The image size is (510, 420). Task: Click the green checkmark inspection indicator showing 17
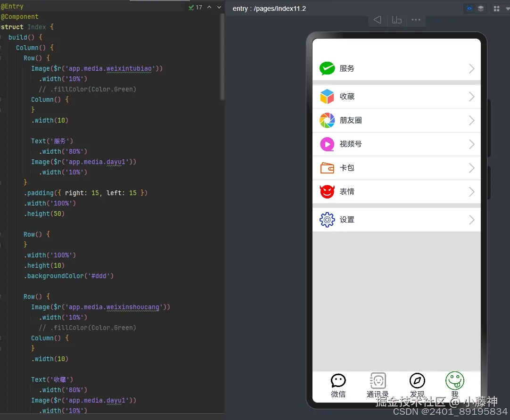(195, 7)
